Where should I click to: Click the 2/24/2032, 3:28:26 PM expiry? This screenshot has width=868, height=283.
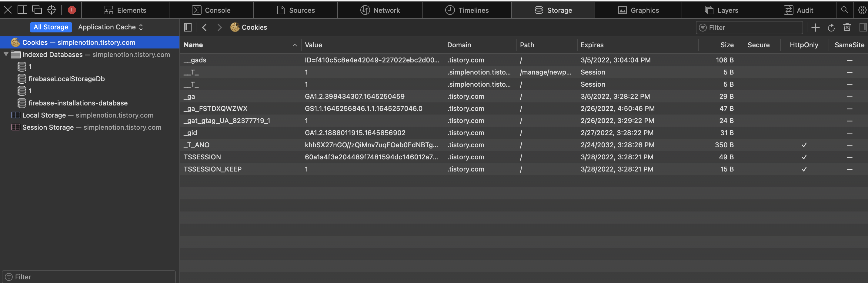617,145
